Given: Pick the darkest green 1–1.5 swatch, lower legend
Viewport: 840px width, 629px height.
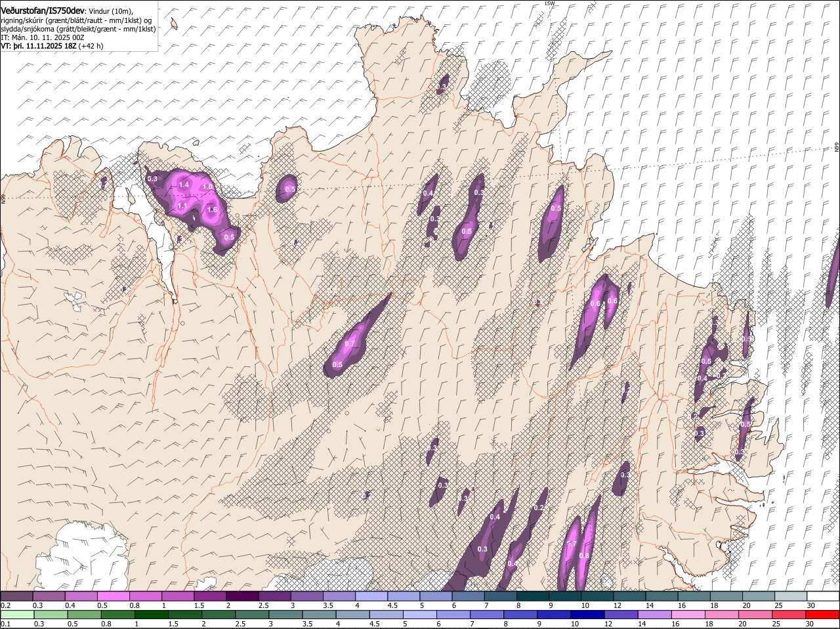Looking at the screenshot, I should [x=151, y=615].
